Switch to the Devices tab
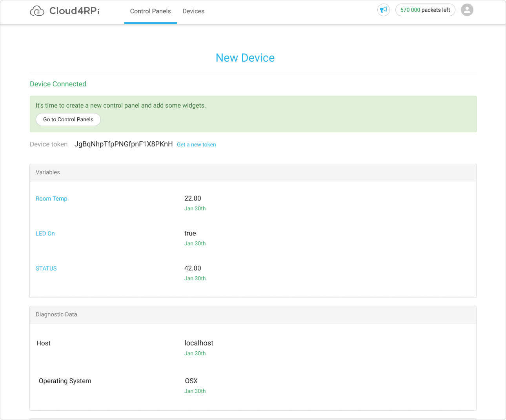 pyautogui.click(x=193, y=11)
